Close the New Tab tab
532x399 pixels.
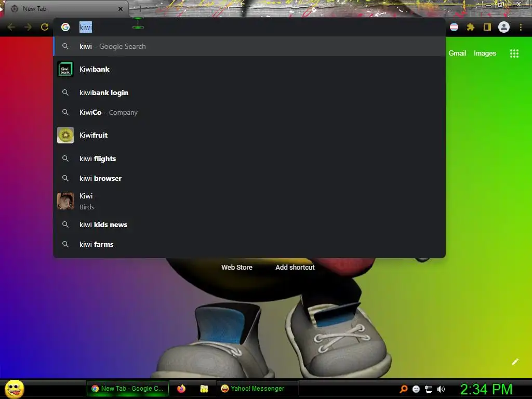[121, 9]
